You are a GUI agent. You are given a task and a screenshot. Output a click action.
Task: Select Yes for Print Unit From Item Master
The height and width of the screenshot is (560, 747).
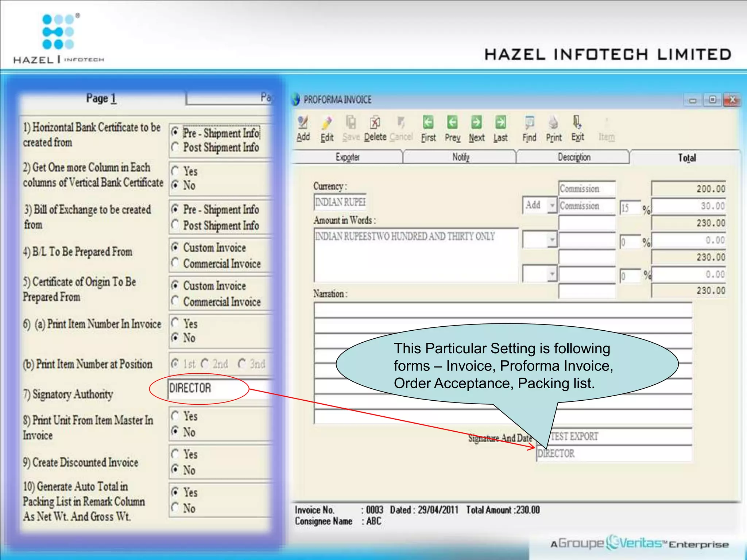(175, 416)
